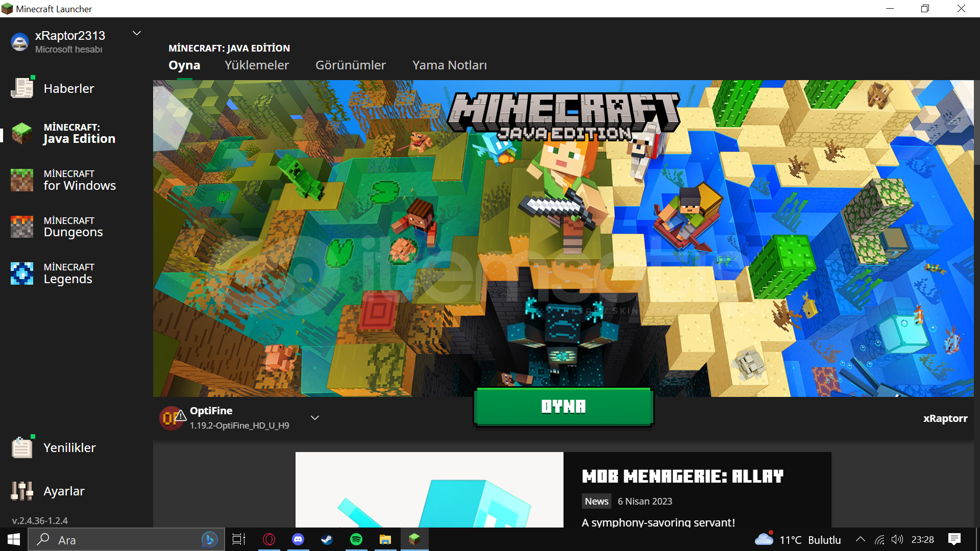This screenshot has height=551, width=980.
Task: Switch to the Görünümler tab
Action: point(351,65)
